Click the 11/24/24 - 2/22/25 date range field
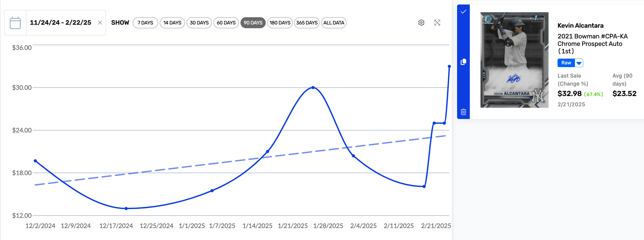Image resolution: width=644 pixels, height=240 pixels. (x=61, y=22)
